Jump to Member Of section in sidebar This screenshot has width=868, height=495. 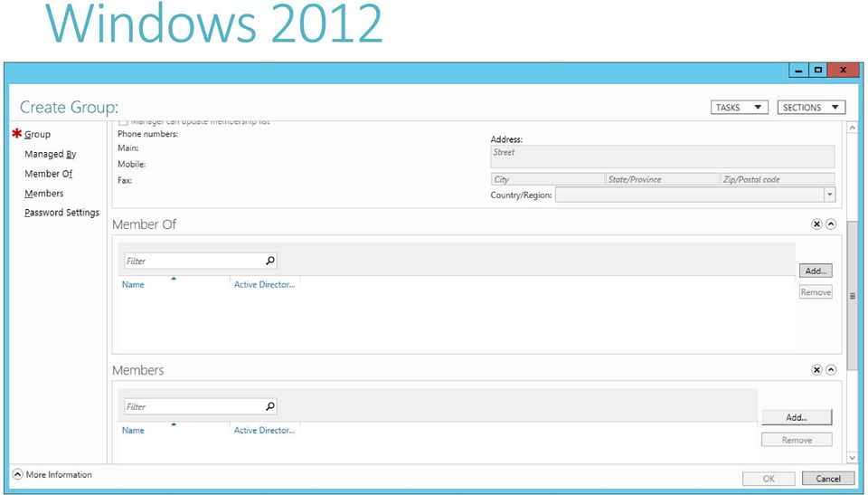[48, 174]
